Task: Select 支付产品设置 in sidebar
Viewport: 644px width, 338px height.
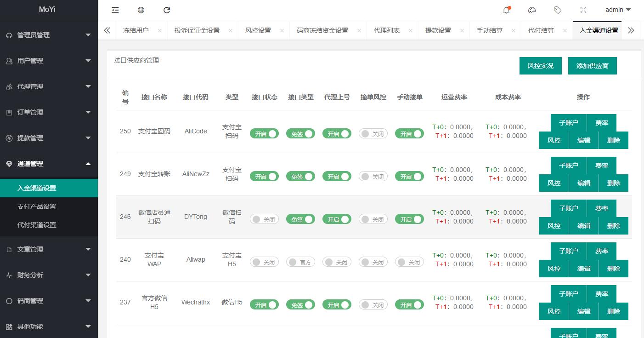Action: [49, 206]
